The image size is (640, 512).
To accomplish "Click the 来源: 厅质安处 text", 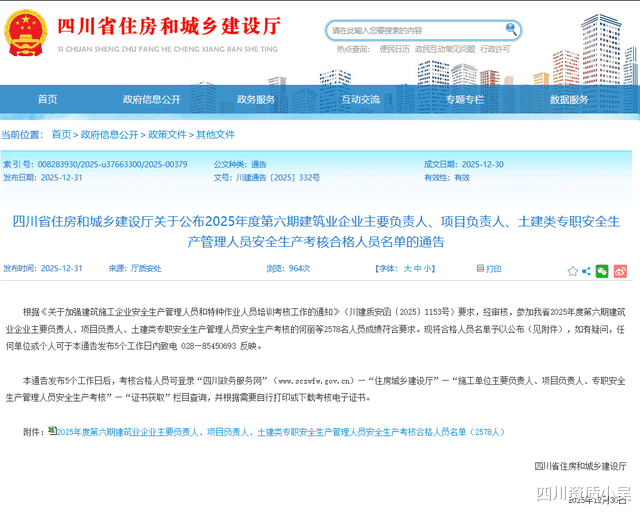I will coord(135,268).
